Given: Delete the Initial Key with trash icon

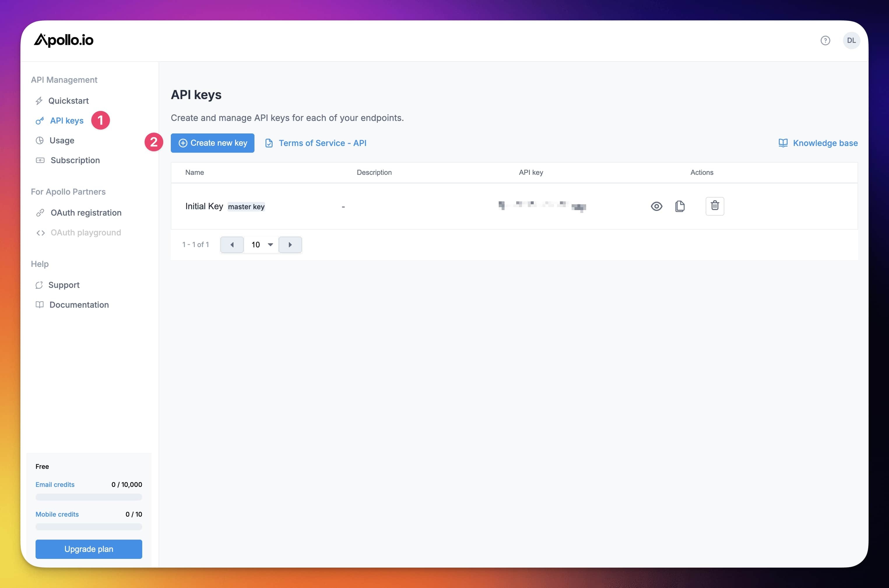Looking at the screenshot, I should tap(715, 206).
